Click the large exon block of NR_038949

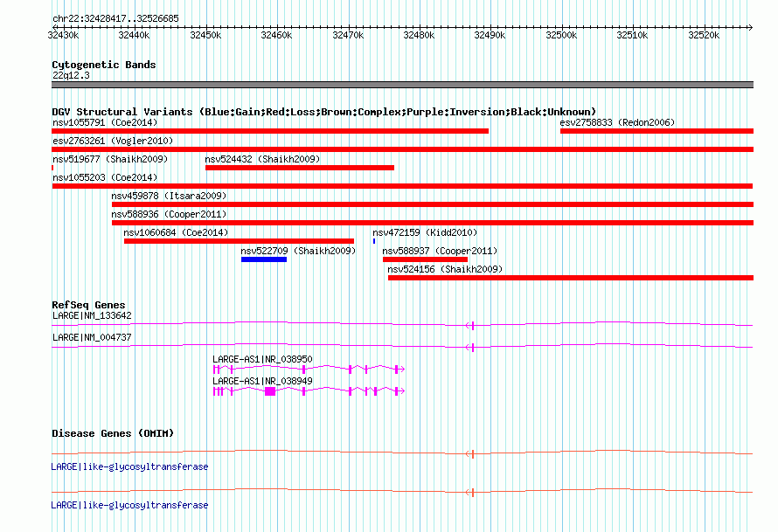tap(270, 391)
